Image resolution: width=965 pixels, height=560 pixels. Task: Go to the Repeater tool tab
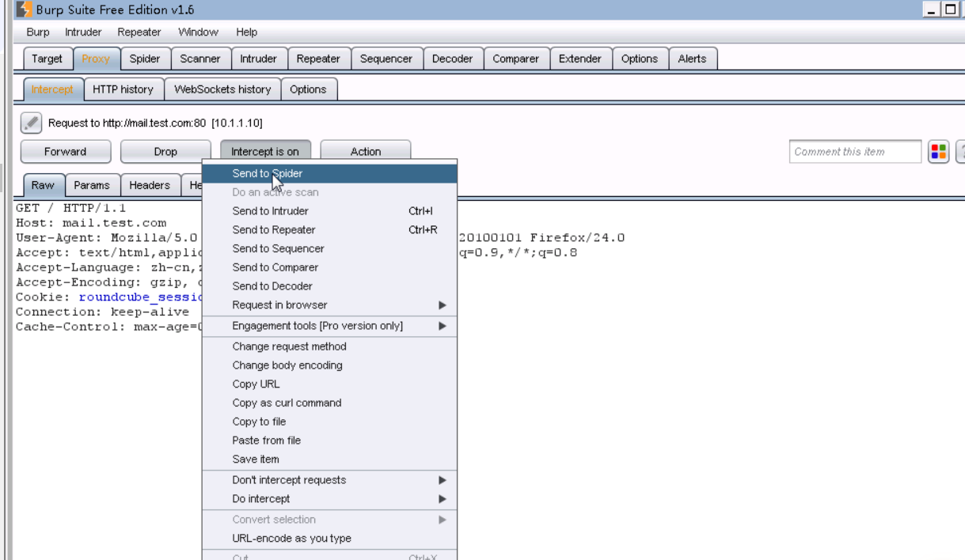point(318,59)
